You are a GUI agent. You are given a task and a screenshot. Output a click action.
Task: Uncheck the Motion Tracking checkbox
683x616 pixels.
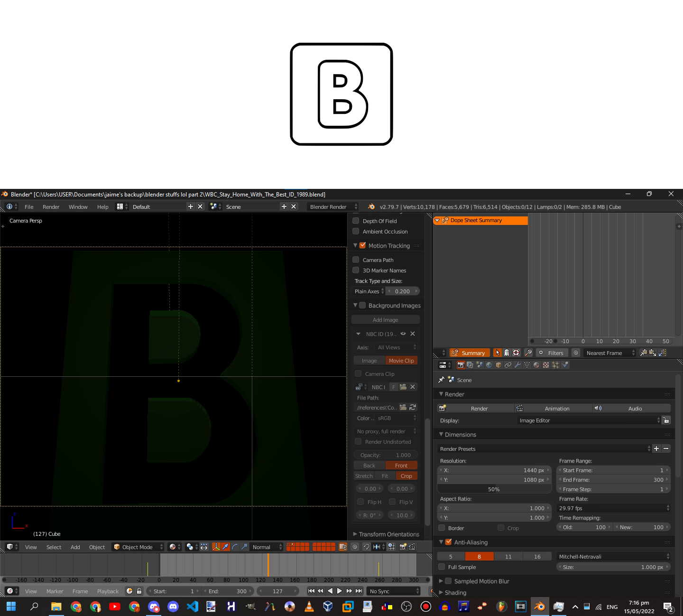point(363,245)
